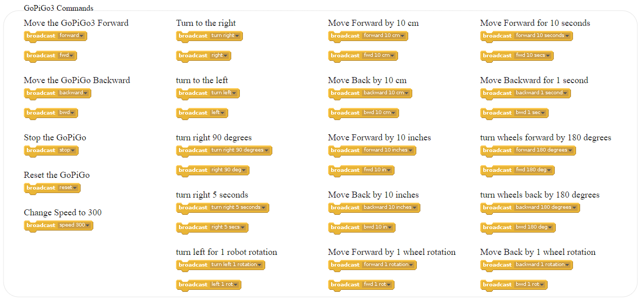Select the 'broadcast fwd 10 in' block
644x302 pixels.
coord(362,170)
